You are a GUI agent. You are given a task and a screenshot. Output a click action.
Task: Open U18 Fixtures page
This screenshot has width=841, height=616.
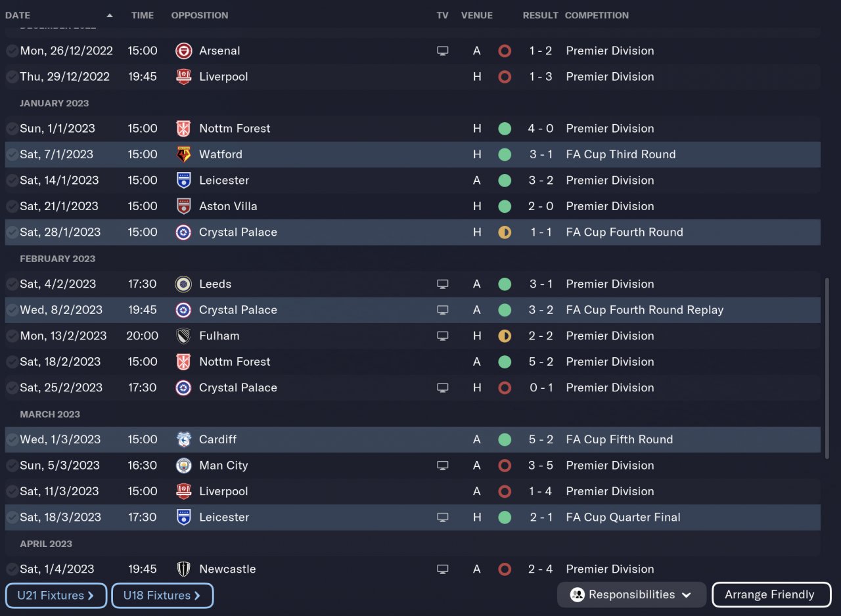pyautogui.click(x=162, y=596)
